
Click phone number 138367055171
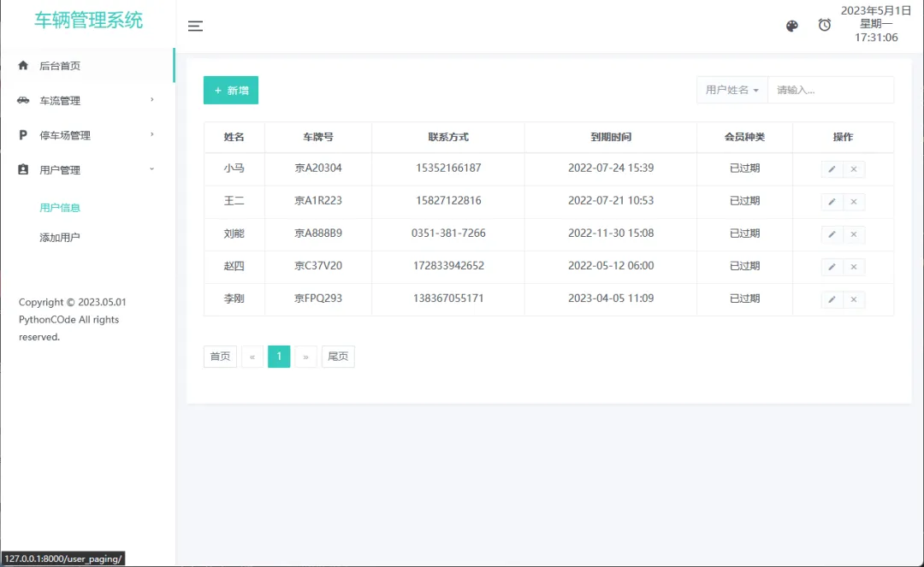click(448, 298)
